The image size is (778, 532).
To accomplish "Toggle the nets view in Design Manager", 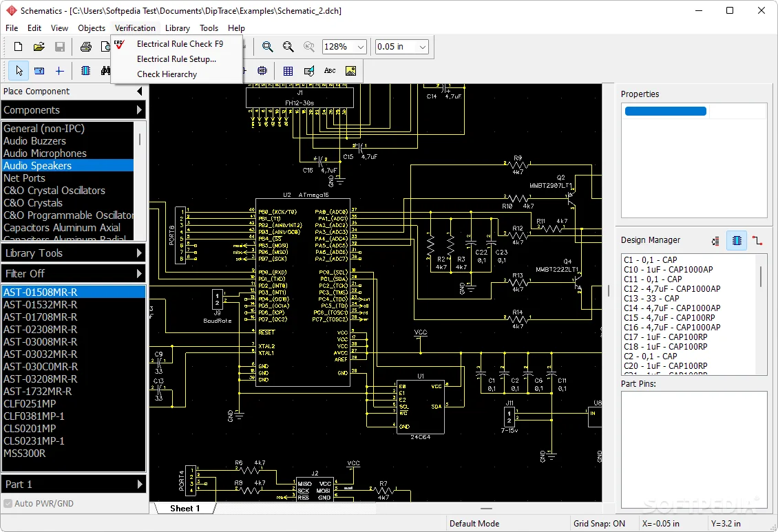I will (x=715, y=240).
